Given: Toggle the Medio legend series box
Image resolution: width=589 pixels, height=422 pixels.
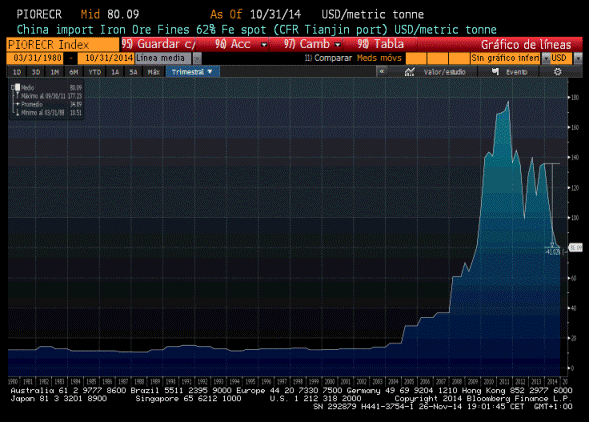Looking at the screenshot, I should (x=17, y=88).
